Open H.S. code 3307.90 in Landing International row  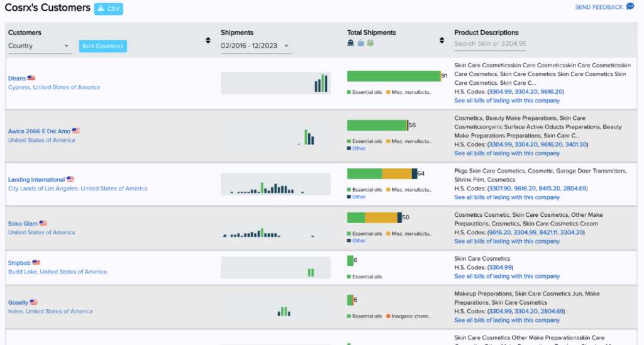click(x=500, y=189)
